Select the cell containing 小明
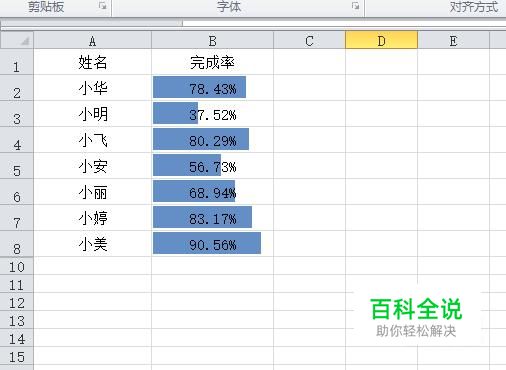The height and width of the screenshot is (370, 506). 93,114
